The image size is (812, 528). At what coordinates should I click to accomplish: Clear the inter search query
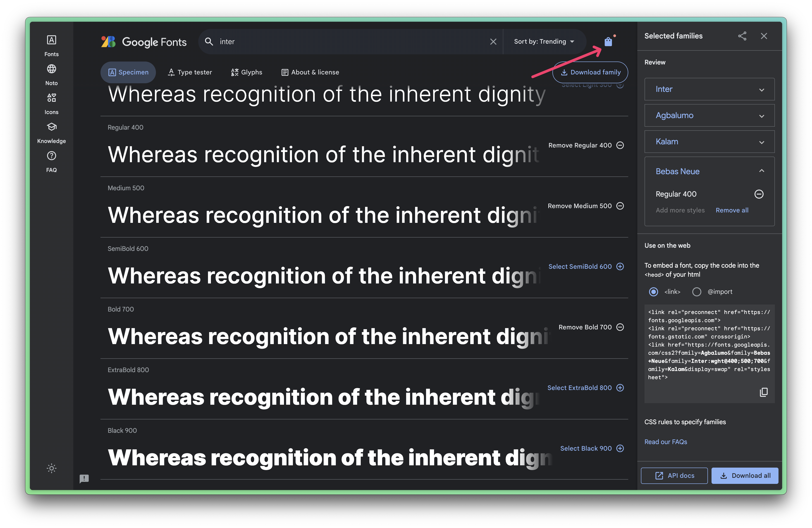coord(493,41)
